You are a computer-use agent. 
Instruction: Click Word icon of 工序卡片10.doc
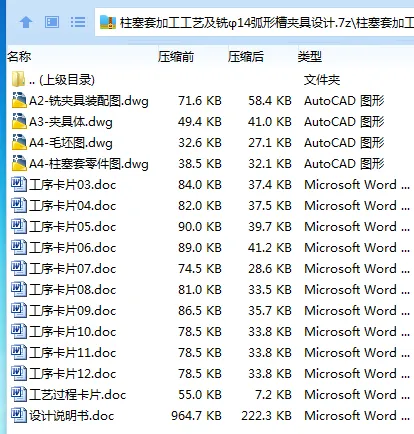point(19,331)
